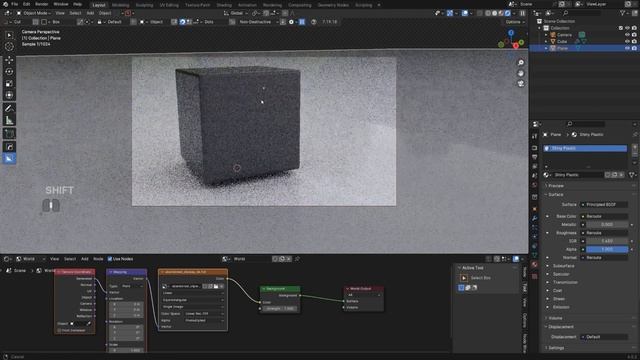Expand the Volume panel in material properties
The height and width of the screenshot is (360, 640).
555,318
